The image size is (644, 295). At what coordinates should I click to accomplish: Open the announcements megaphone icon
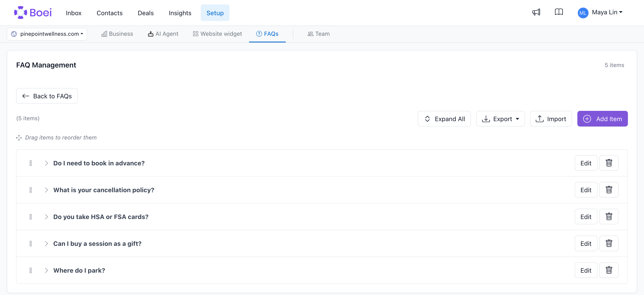click(536, 12)
